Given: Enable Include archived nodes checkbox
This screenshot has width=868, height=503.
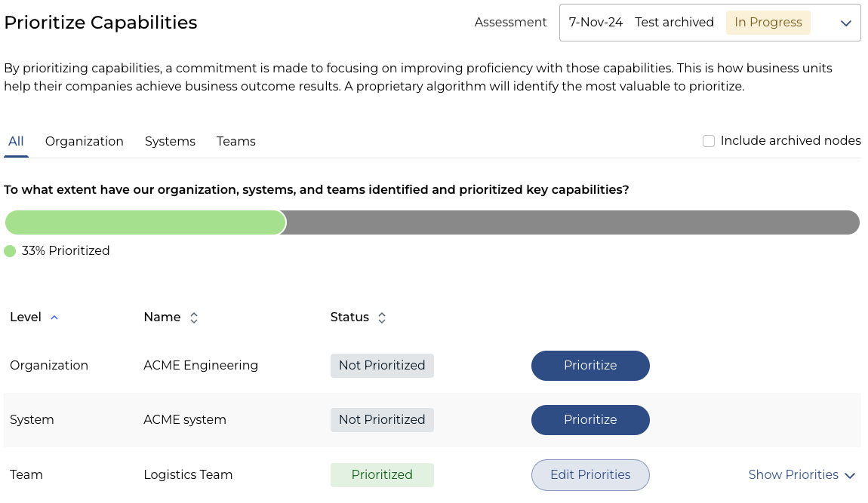Looking at the screenshot, I should (709, 141).
